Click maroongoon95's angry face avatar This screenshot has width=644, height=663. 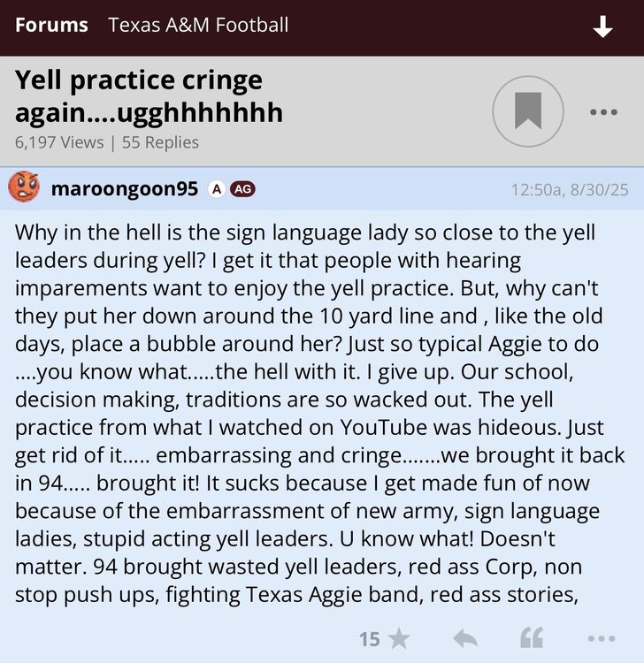click(x=24, y=188)
